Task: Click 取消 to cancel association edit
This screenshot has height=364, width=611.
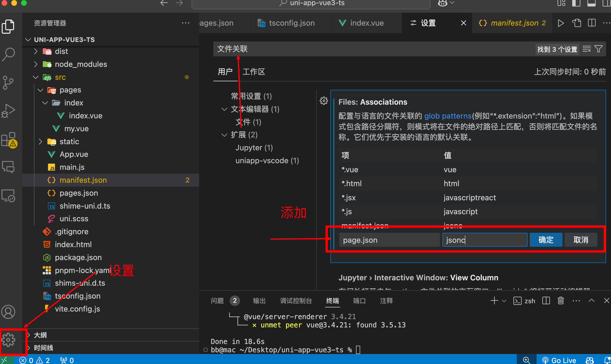Action: pos(580,240)
